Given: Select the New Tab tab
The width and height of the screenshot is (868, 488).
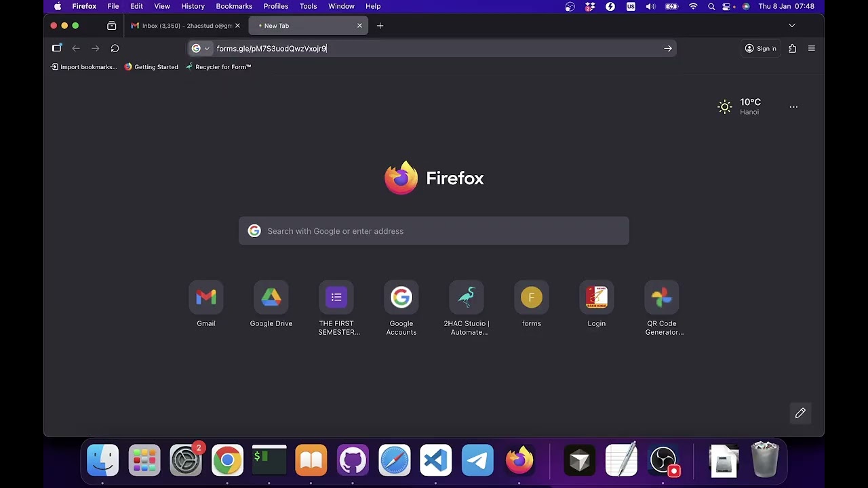Looking at the screenshot, I should tap(307, 26).
